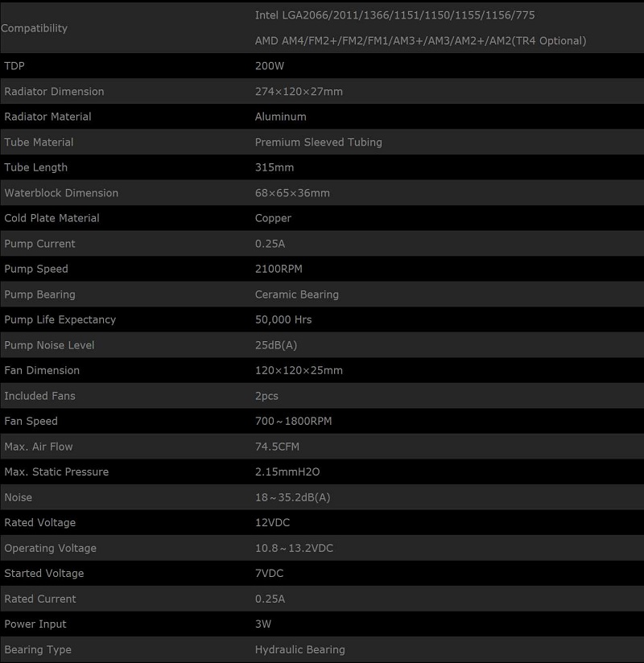Click the Radiator Material label
The height and width of the screenshot is (663, 644).
(x=47, y=117)
